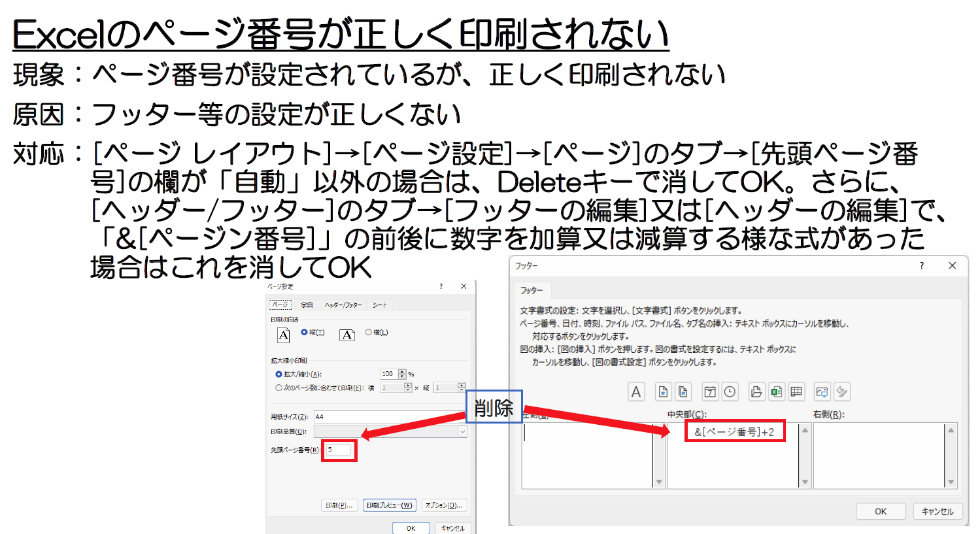Insert file name Excel icon in Footer dialog

(x=776, y=392)
